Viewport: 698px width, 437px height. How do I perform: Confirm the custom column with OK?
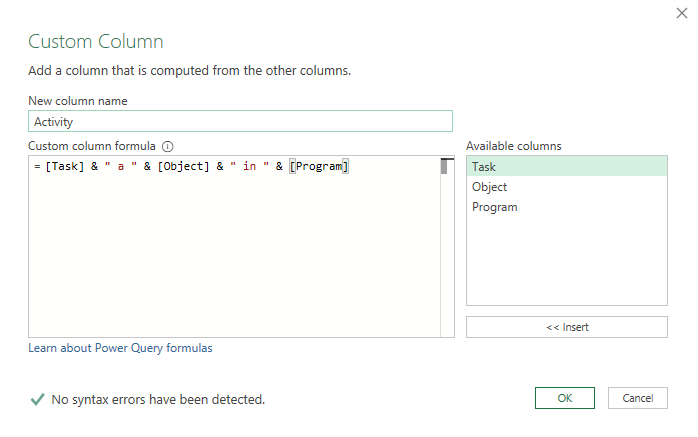point(565,398)
